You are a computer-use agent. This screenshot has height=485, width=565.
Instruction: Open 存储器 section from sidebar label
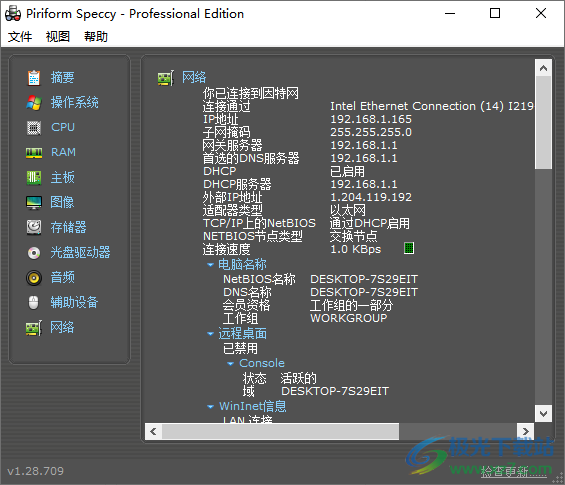tap(68, 227)
